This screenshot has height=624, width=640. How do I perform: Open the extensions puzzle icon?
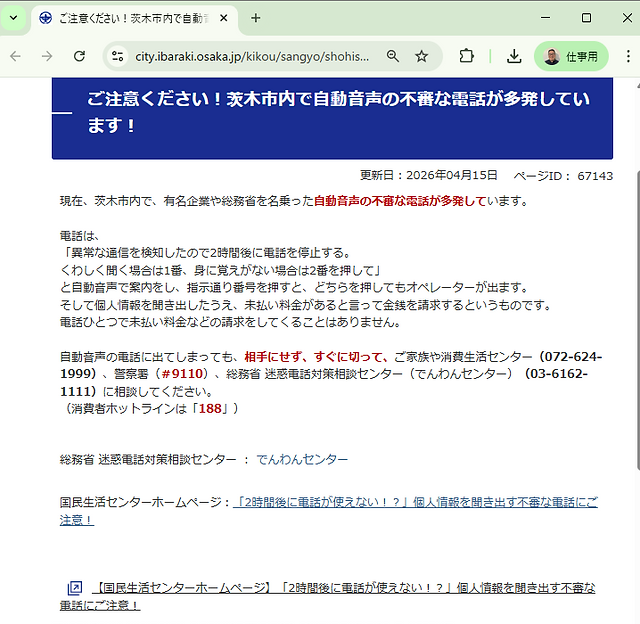click(467, 56)
